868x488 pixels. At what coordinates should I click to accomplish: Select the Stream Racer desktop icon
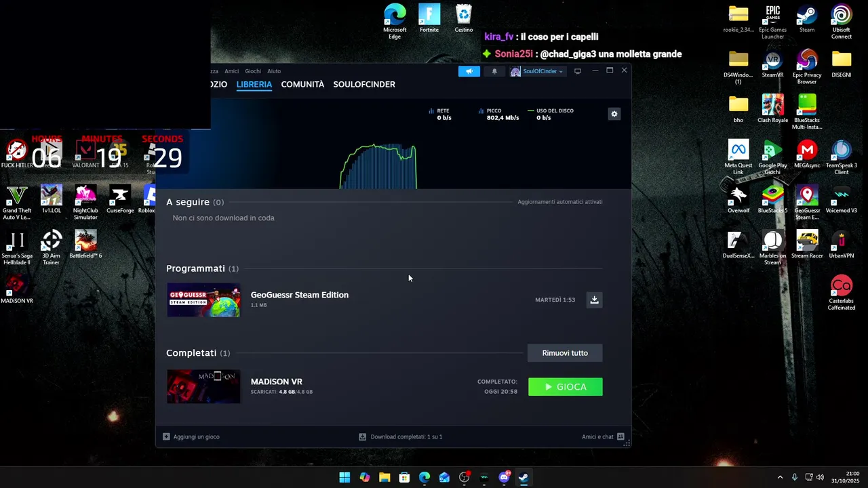[807, 245]
